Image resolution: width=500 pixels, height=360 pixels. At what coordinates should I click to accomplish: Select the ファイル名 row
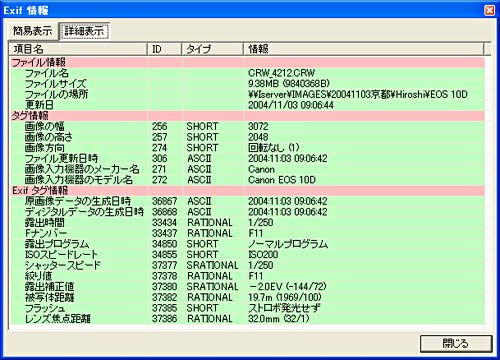247,73
